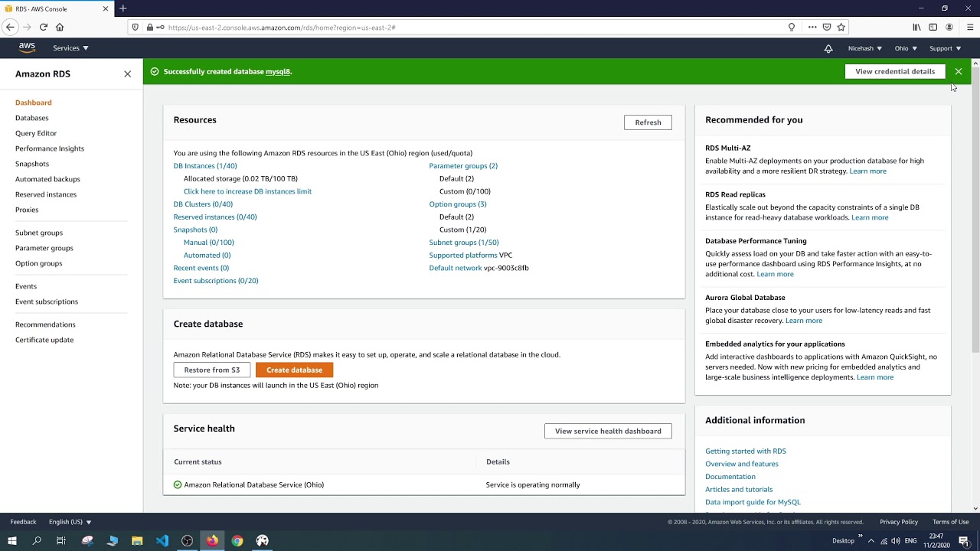Open the English (US) language dropdown
Screen dimensions: 980x551
tap(70, 522)
